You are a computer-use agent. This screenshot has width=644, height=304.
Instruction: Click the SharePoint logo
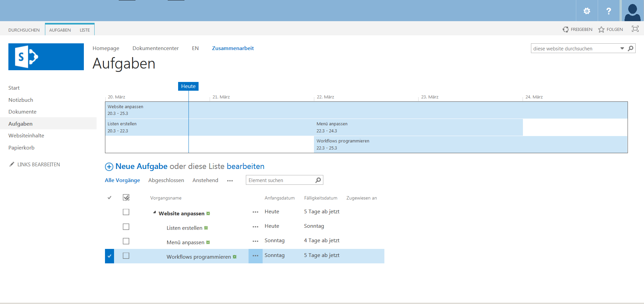(x=46, y=57)
